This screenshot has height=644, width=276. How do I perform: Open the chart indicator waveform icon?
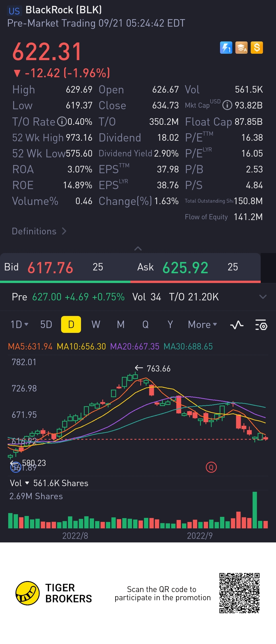(237, 325)
